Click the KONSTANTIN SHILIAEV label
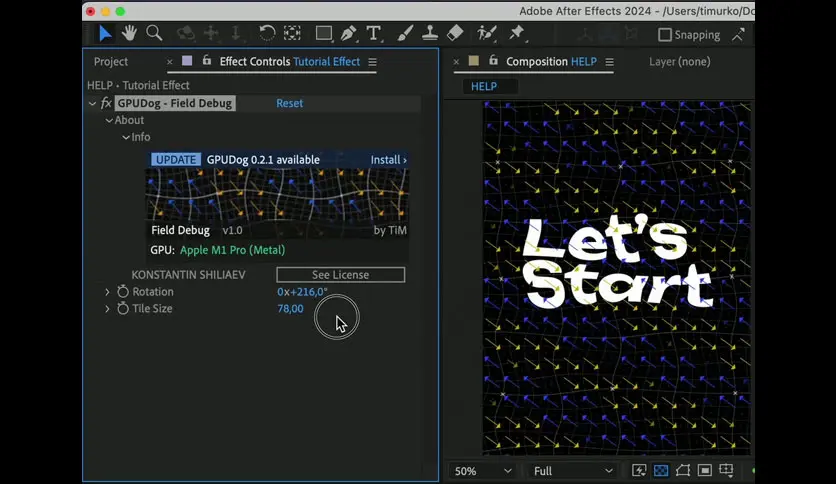The height and width of the screenshot is (484, 836). coord(189,275)
